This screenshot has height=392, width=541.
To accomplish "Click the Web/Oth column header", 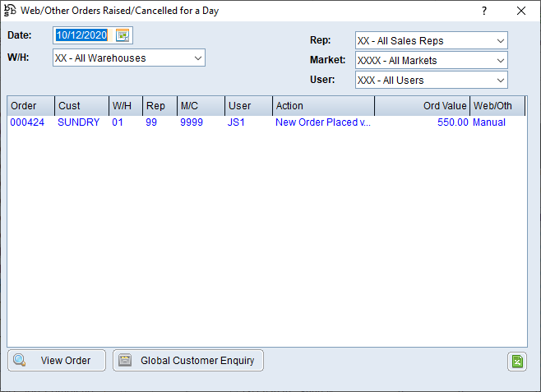I will (497, 106).
